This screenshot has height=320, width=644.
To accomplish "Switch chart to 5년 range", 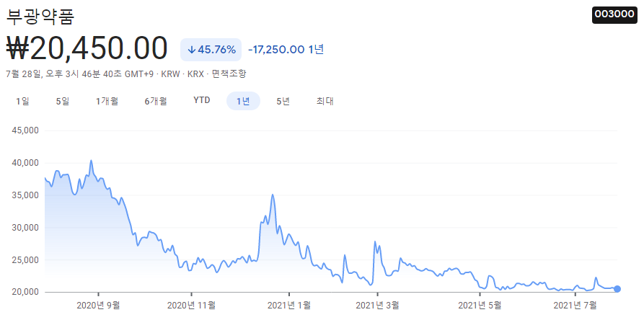I will pyautogui.click(x=283, y=101).
